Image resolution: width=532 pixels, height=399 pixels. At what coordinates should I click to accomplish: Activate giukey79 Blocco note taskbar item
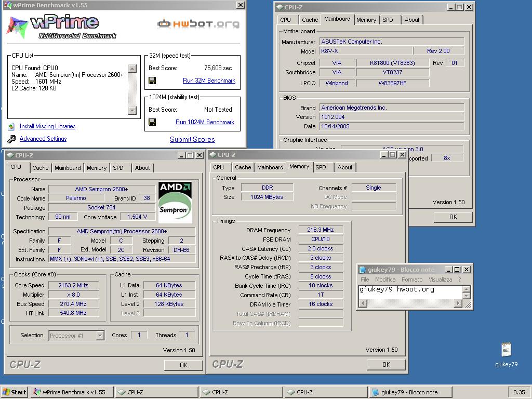pos(410,392)
